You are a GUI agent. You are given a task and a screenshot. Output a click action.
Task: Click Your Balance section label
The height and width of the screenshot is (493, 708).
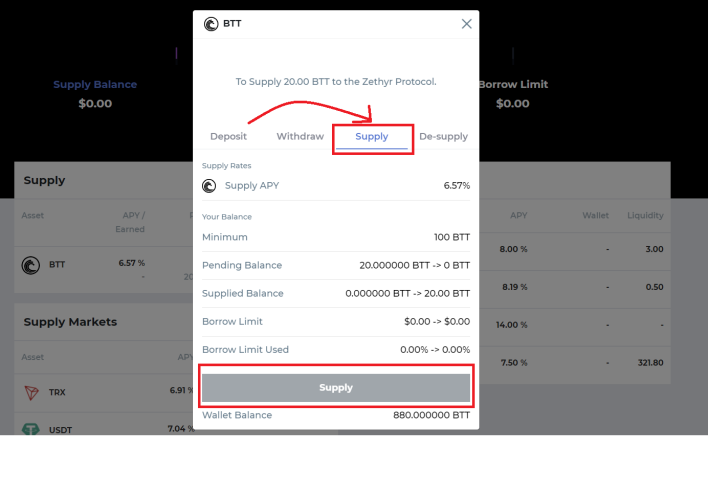227,217
